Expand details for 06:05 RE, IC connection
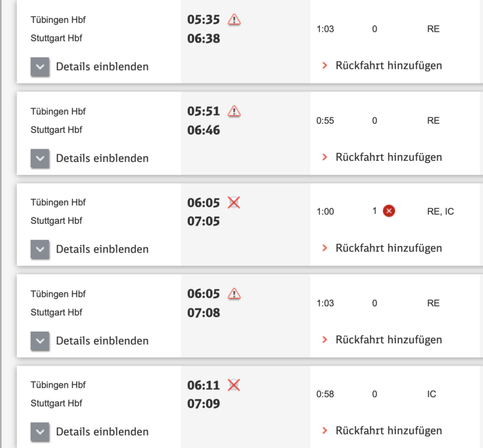Screen dimensions: 483x448 40,249
